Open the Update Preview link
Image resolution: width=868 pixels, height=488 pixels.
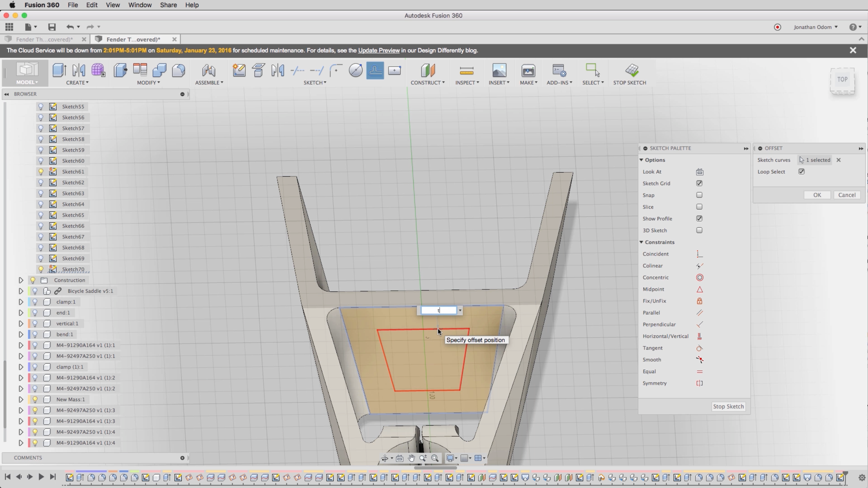[x=379, y=51]
